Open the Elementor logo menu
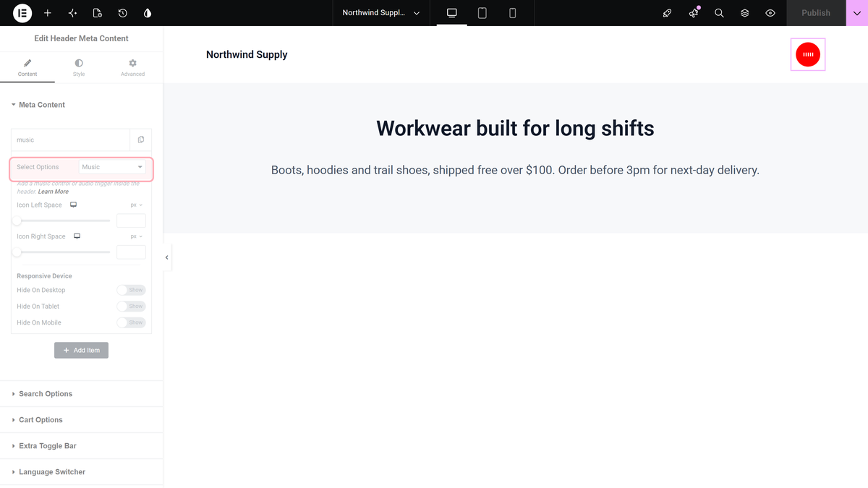 tap(22, 13)
